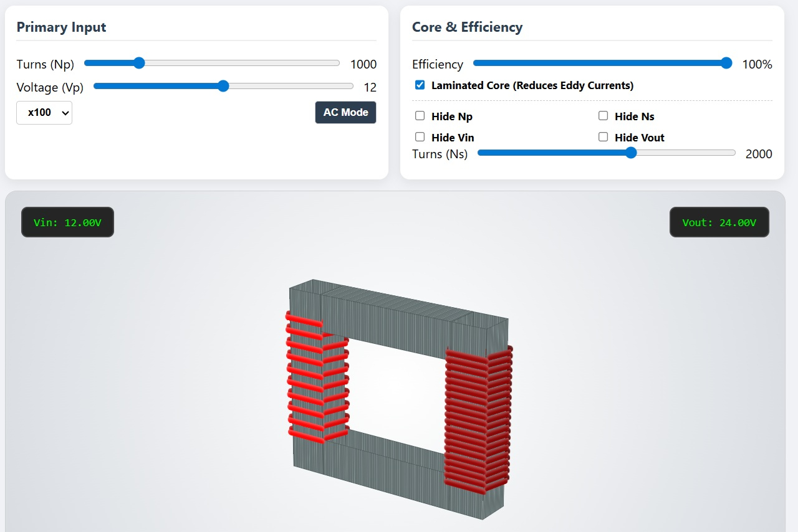Screen dimensions: 798x532
Task: Click the Primary Input panel heading
Action: 61,27
